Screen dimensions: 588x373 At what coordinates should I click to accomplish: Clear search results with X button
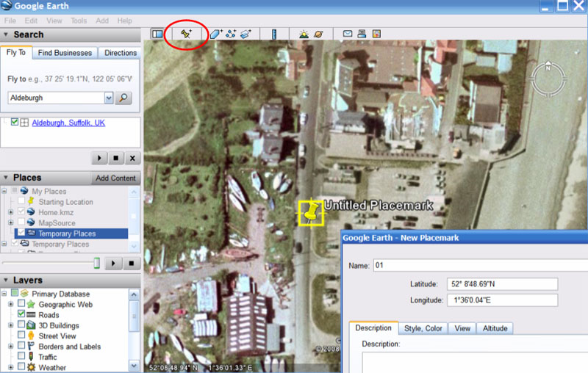132,158
